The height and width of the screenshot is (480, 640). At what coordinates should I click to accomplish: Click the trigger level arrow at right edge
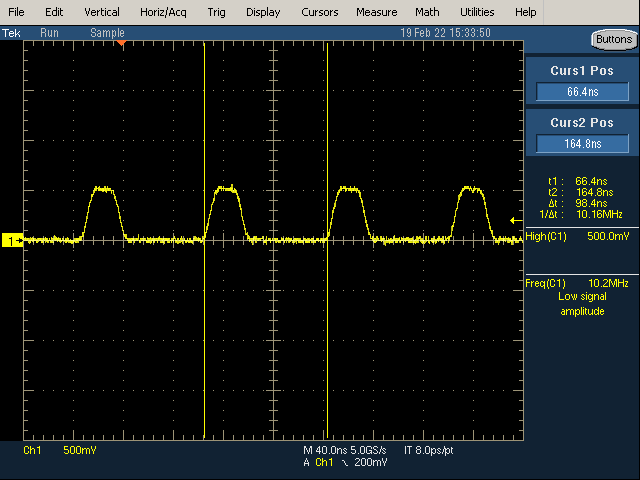(516, 221)
